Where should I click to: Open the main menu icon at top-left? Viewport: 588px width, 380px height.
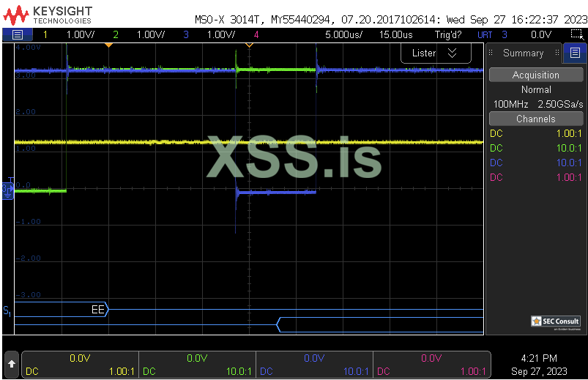18,35
